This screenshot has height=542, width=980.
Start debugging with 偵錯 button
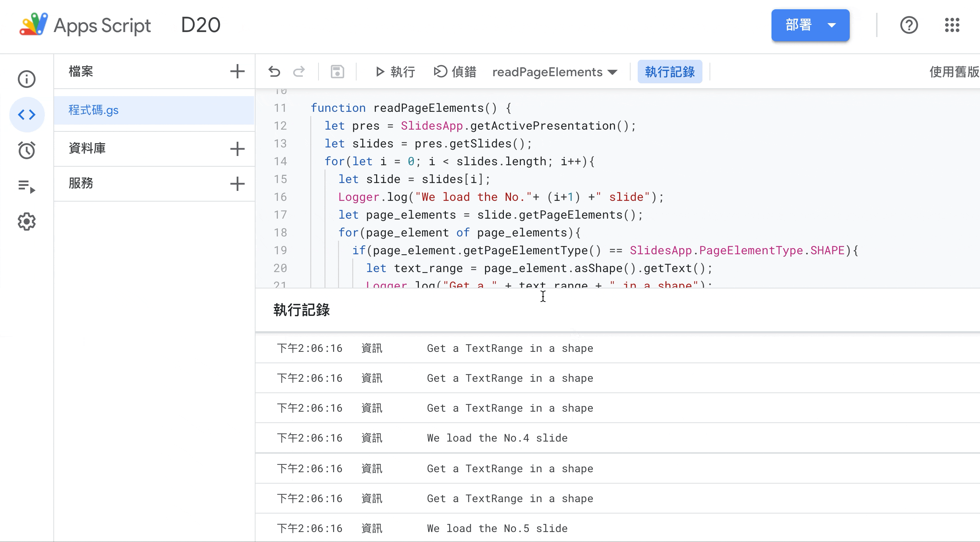455,72
